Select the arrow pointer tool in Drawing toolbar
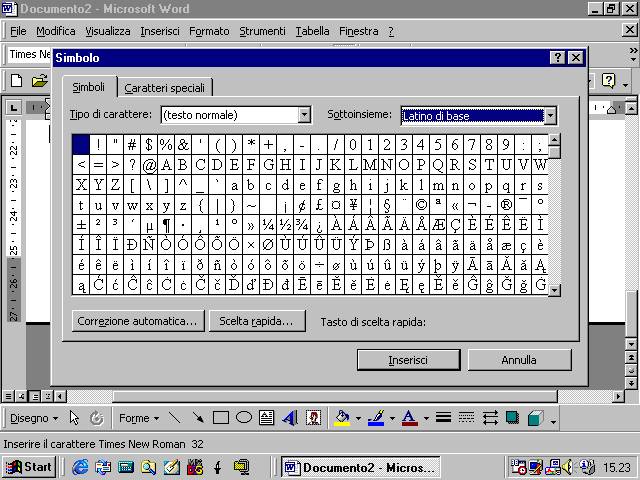Image resolution: width=640 pixels, height=480 pixels. point(74,418)
